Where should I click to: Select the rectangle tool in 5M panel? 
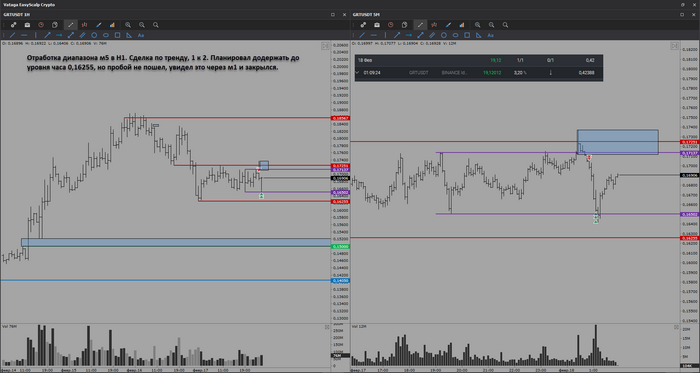coord(467,35)
